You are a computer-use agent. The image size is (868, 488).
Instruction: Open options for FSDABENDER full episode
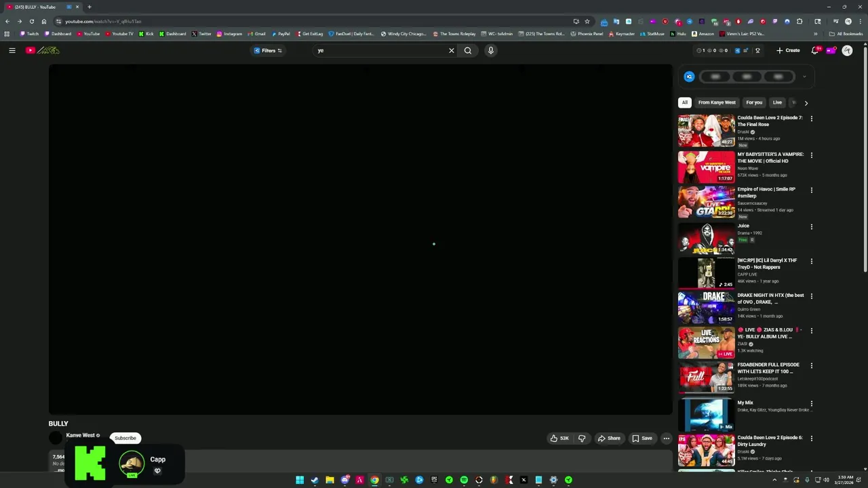[811, 366]
